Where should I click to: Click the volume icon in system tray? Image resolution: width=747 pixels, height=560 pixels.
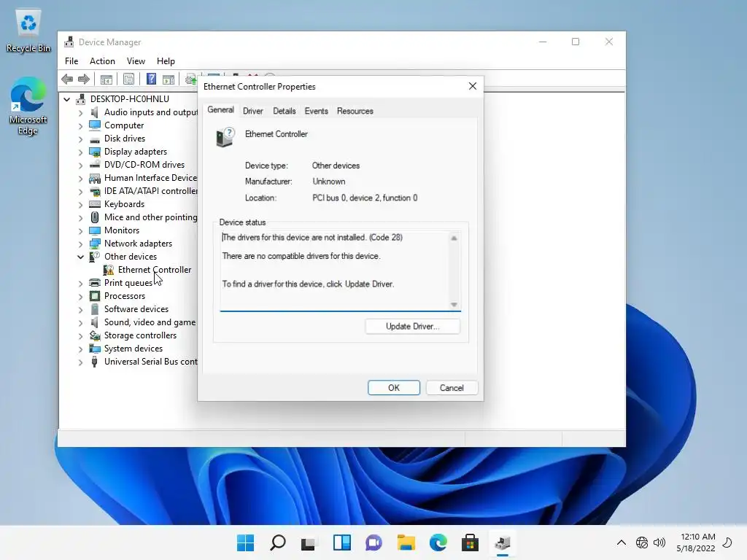659,542
